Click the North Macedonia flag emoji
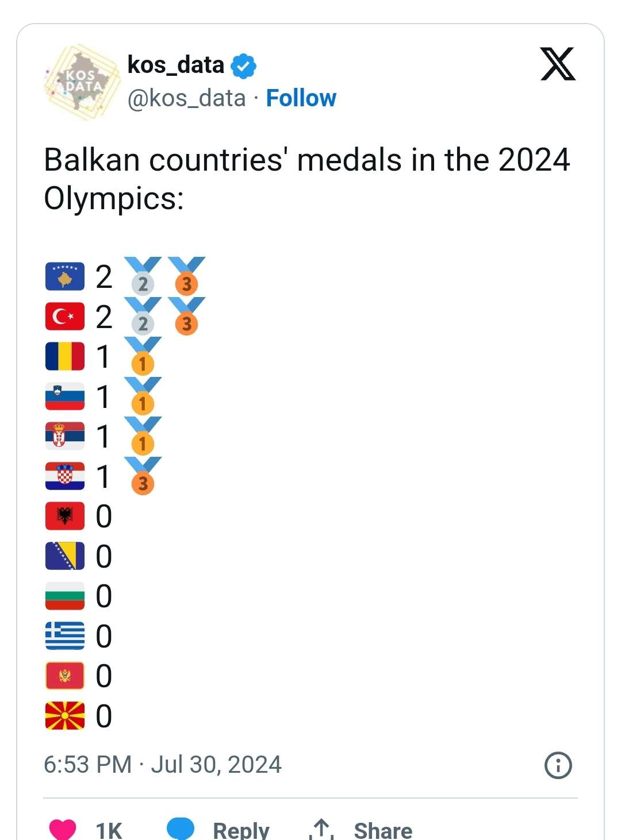Image resolution: width=621 pixels, height=840 pixels. pyautogui.click(x=65, y=715)
